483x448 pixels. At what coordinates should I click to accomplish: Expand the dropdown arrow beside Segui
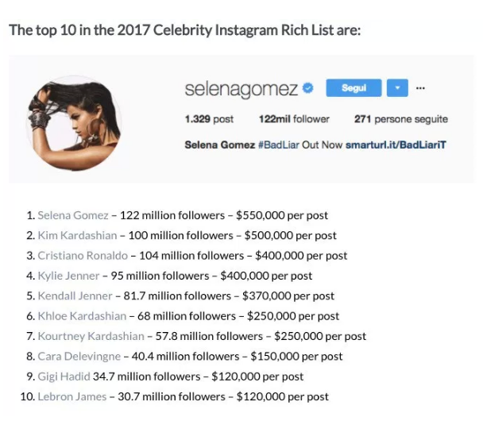(x=397, y=87)
